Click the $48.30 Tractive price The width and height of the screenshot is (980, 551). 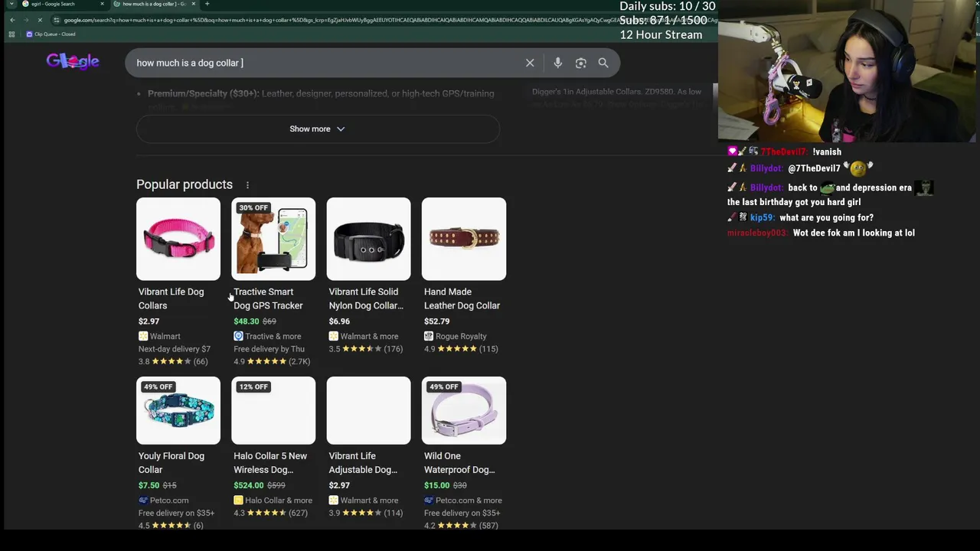click(x=247, y=321)
